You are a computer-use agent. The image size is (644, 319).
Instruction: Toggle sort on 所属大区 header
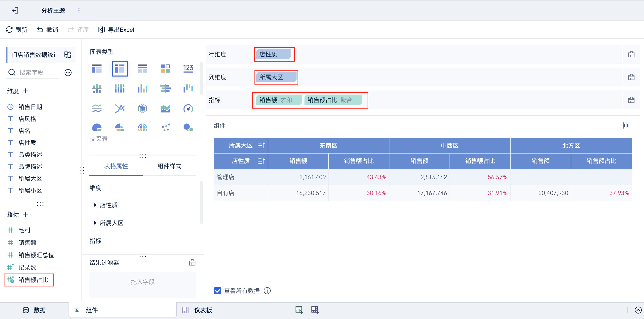(x=261, y=146)
